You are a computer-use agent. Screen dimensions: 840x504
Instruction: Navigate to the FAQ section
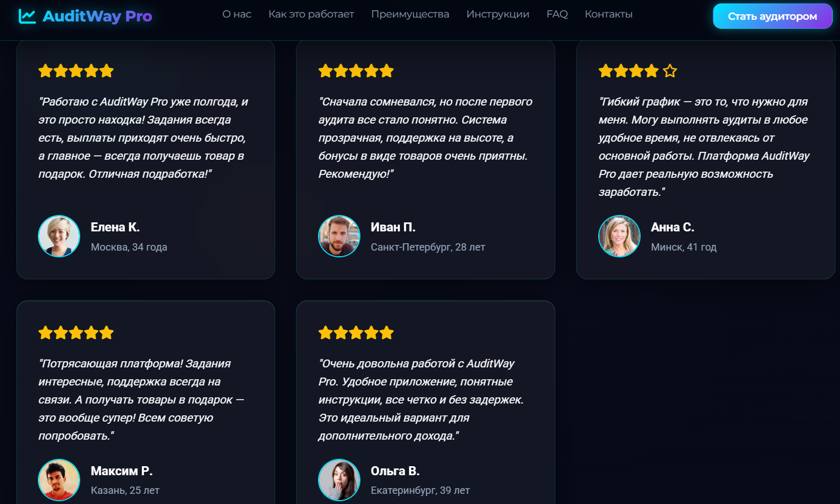click(557, 14)
